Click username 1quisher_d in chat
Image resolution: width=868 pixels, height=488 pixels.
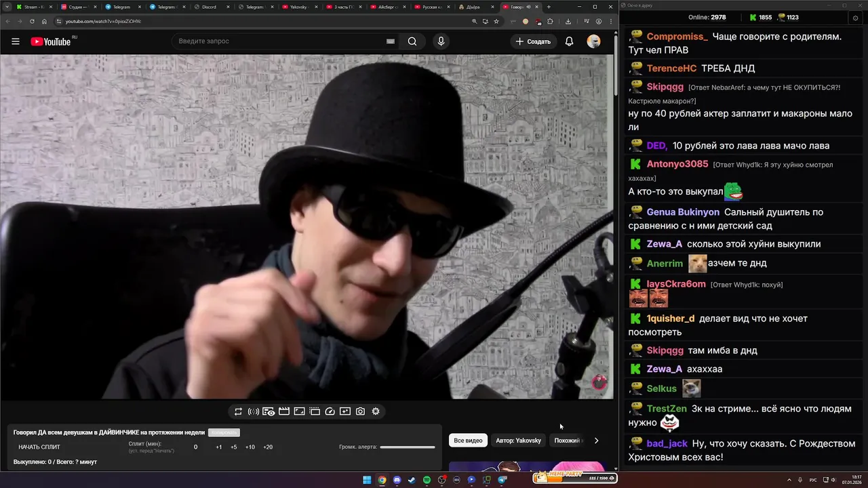pyautogui.click(x=670, y=319)
